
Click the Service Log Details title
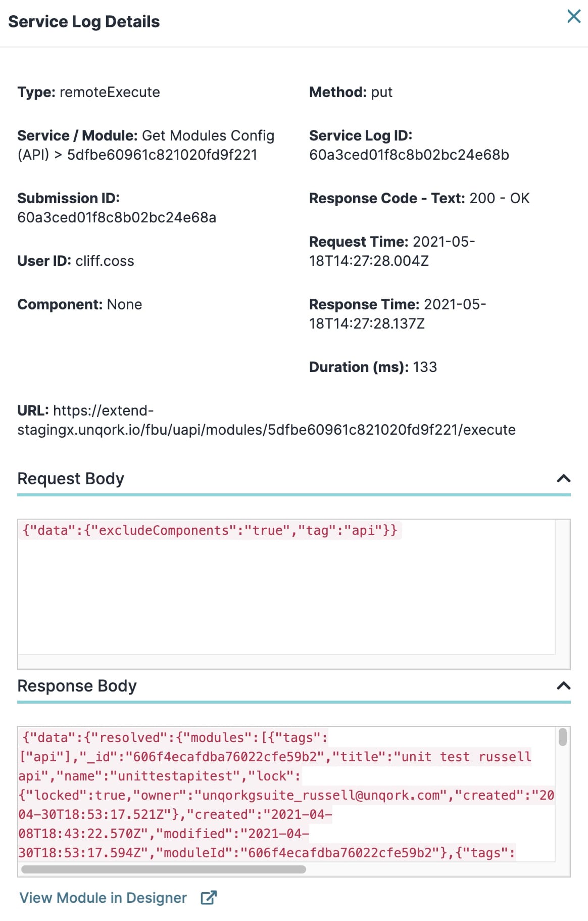(x=84, y=22)
